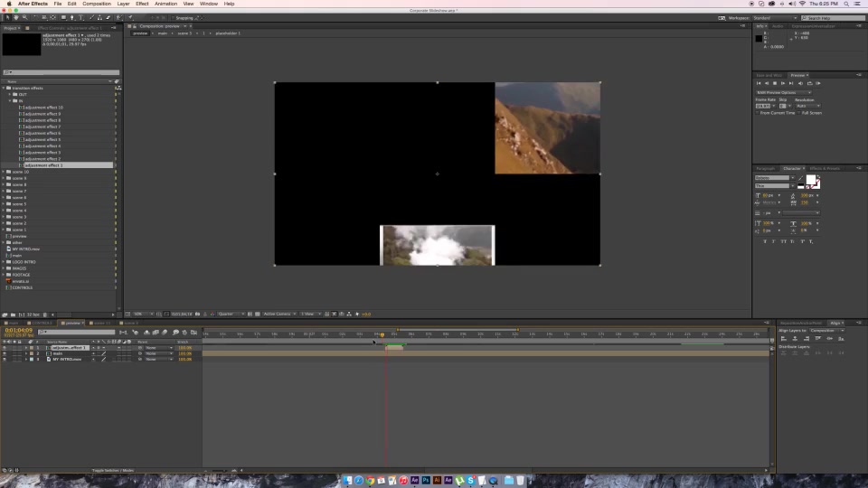Collapse the transition effects folder
868x488 pixels.
pos(4,88)
